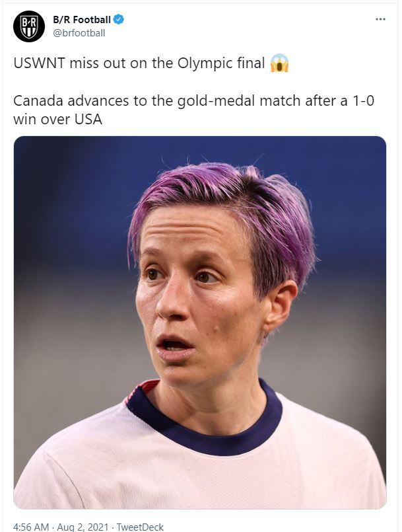Click the B/R shield logo in avatar
The width and height of the screenshot is (402, 532).
click(29, 27)
